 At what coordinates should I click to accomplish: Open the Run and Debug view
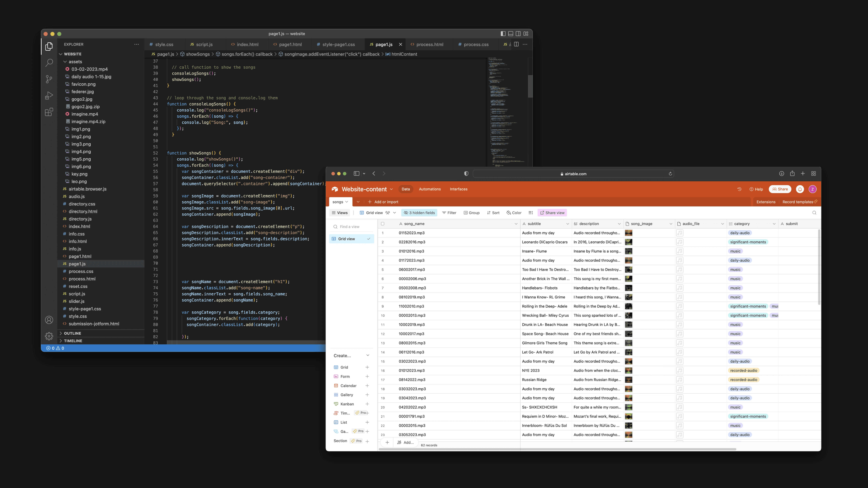pos(49,96)
